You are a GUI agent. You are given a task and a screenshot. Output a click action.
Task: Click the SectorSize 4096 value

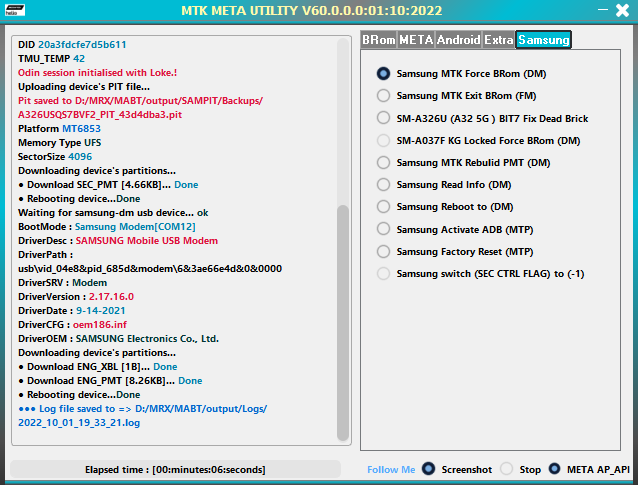pos(80,157)
